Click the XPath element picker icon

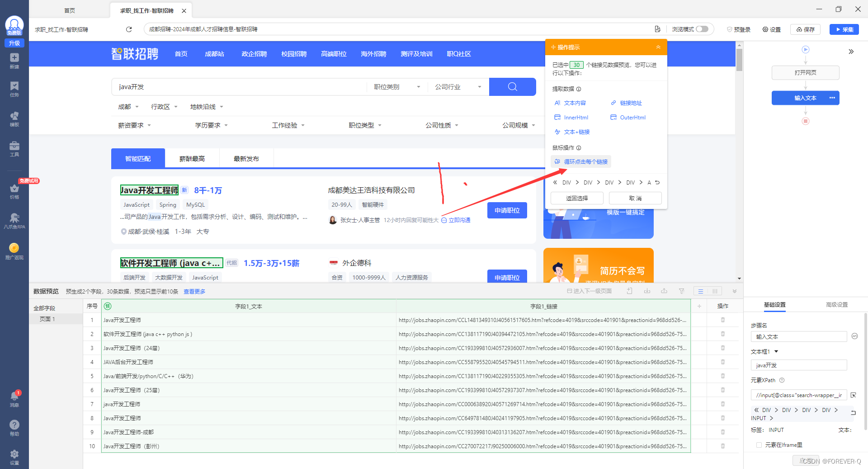pyautogui.click(x=853, y=395)
